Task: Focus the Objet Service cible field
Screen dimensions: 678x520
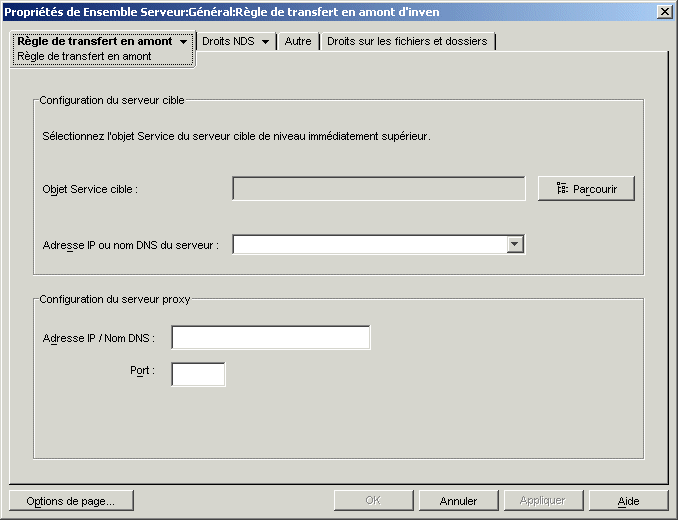Action: tap(379, 188)
